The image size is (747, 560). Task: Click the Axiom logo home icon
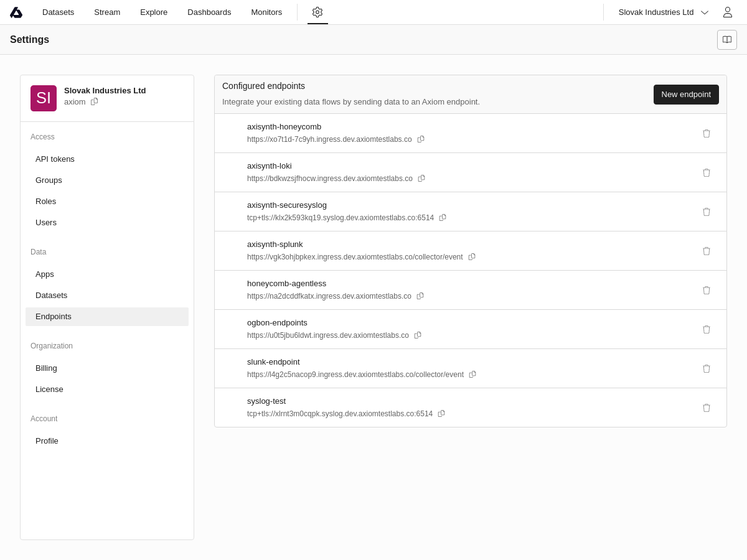[16, 12]
